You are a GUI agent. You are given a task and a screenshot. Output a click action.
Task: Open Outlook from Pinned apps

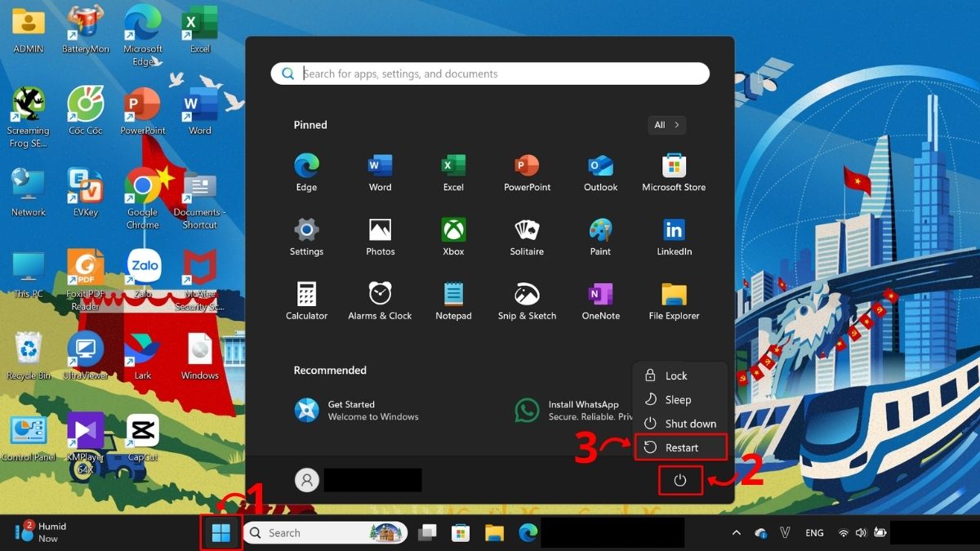click(600, 167)
